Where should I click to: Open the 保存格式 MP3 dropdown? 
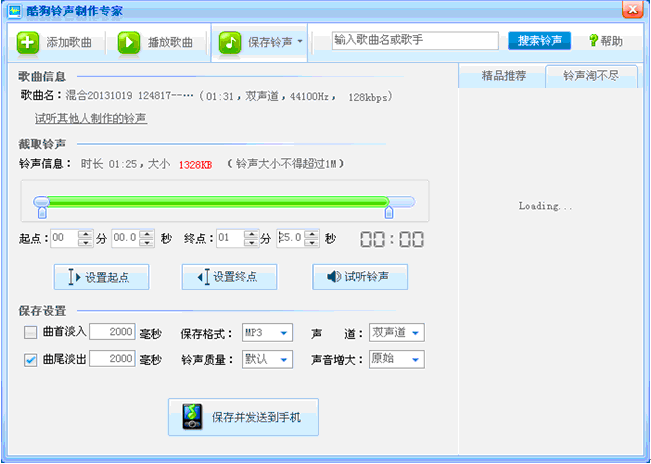pyautogui.click(x=267, y=333)
